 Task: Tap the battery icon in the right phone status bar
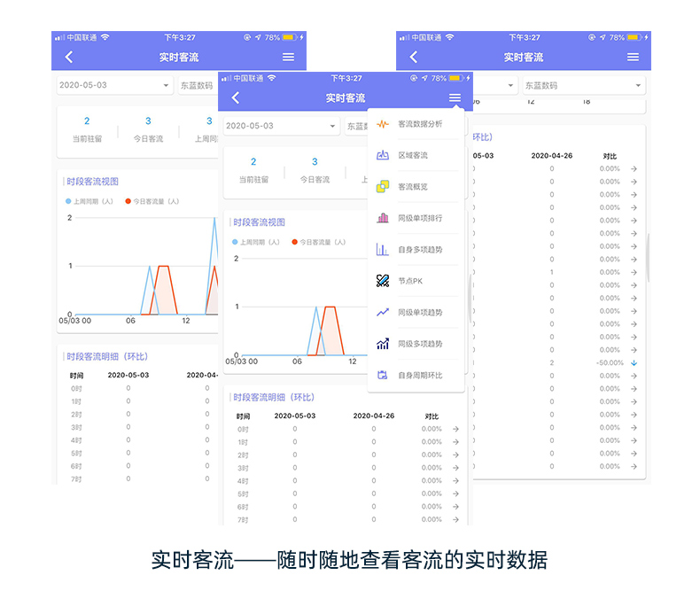634,37
